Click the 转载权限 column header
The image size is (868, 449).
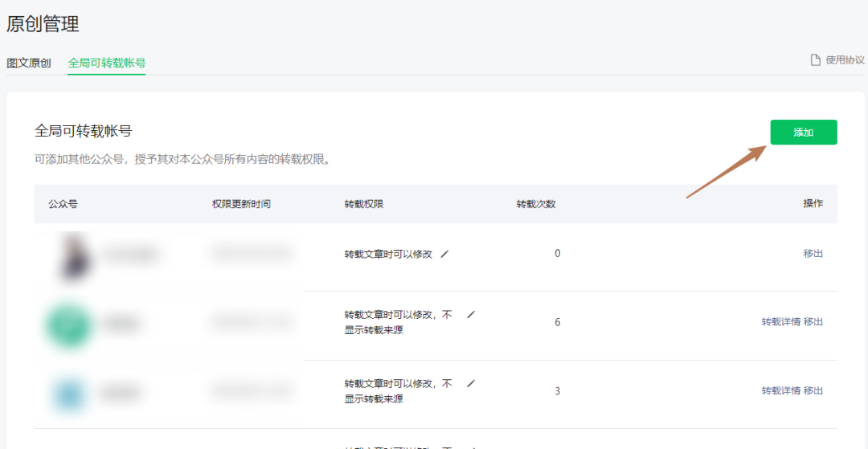tap(364, 204)
